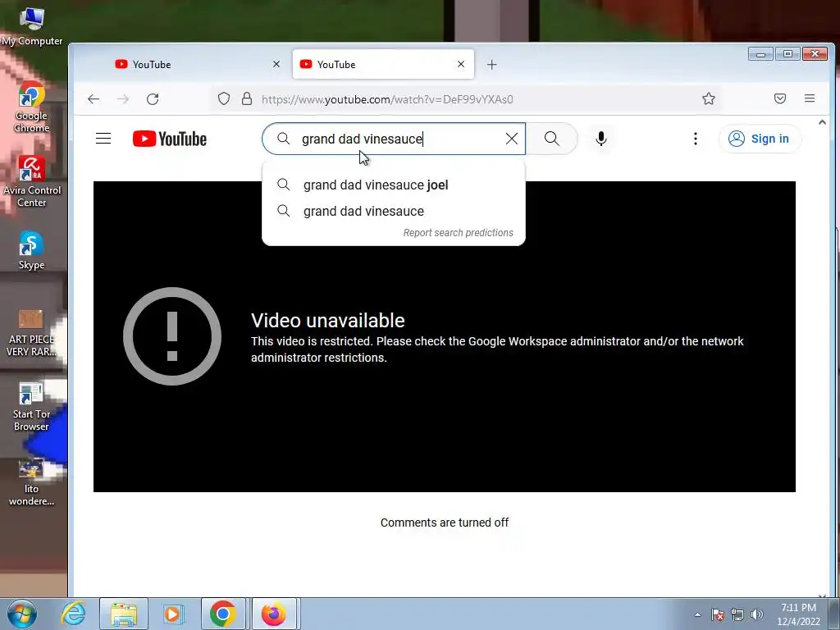Click the Sign in button
This screenshot has width=840, height=630.
point(759,139)
